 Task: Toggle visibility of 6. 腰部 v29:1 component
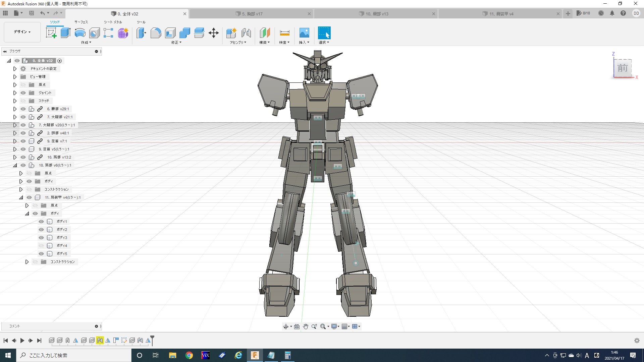pyautogui.click(x=23, y=109)
